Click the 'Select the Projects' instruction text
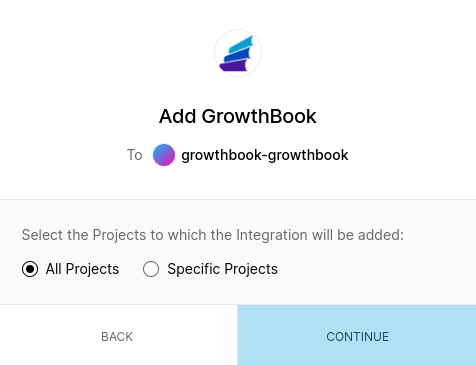The height and width of the screenshot is (365, 476). 213,235
